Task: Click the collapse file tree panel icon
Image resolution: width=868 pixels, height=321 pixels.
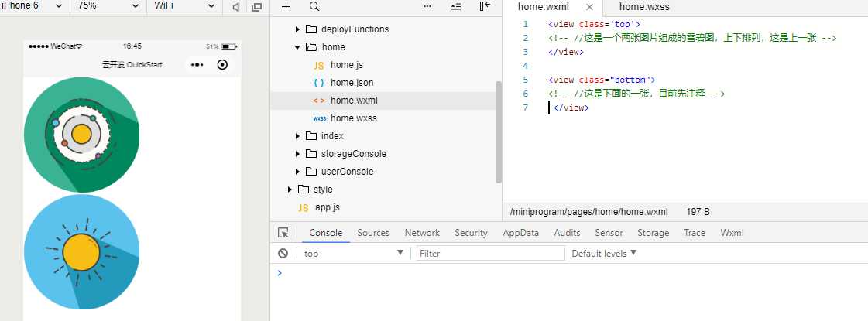Action: (x=485, y=6)
